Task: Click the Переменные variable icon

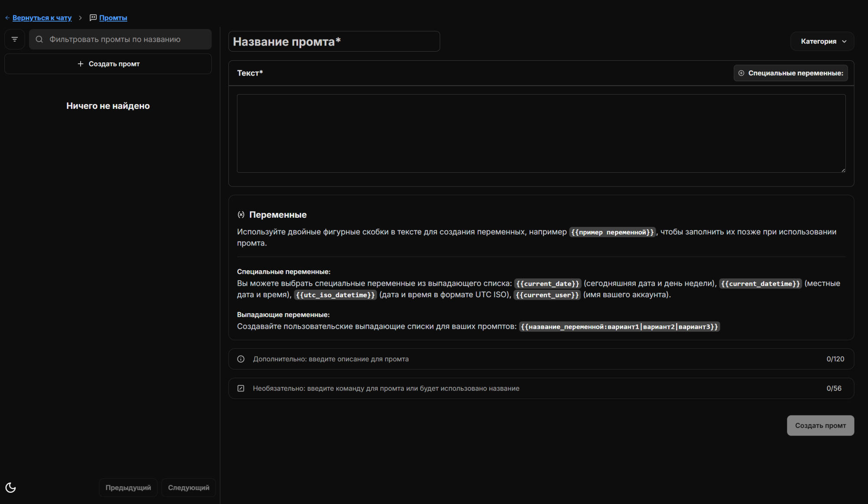Action: [x=241, y=215]
